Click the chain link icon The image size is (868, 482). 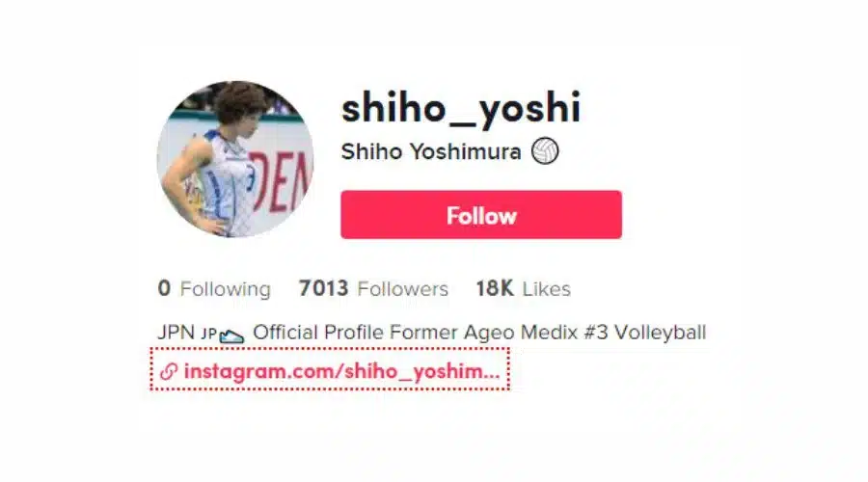[x=168, y=371]
